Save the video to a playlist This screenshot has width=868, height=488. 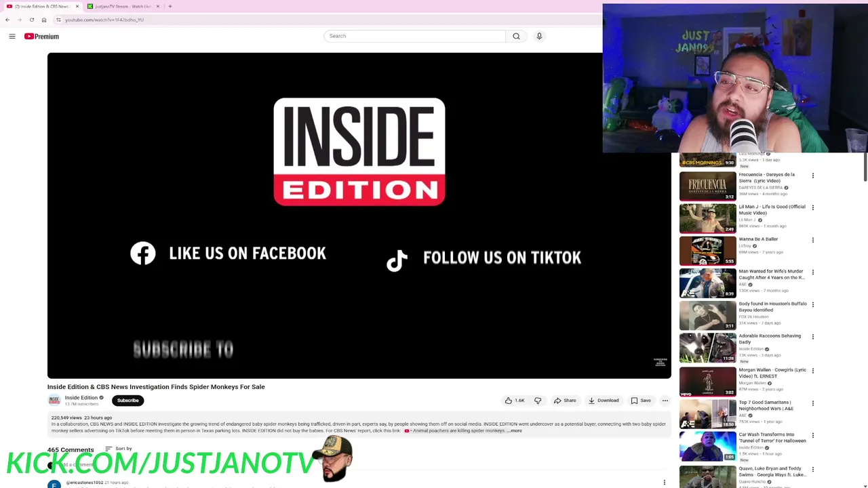(x=641, y=401)
